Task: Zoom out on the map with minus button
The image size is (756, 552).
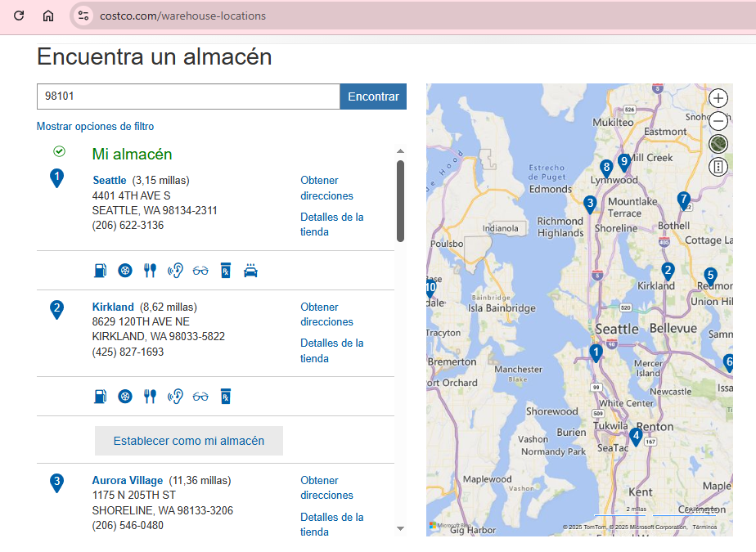Action: point(718,121)
